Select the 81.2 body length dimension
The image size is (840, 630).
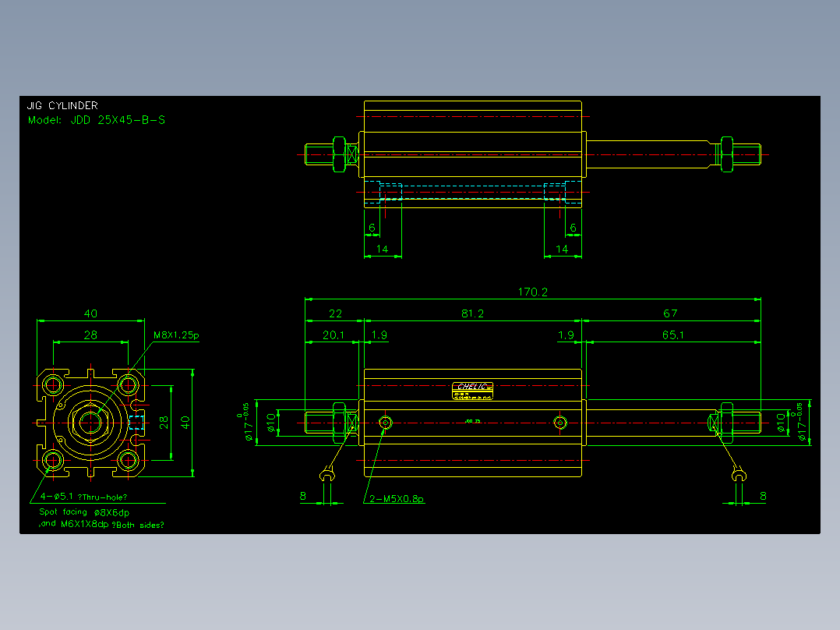tap(472, 313)
